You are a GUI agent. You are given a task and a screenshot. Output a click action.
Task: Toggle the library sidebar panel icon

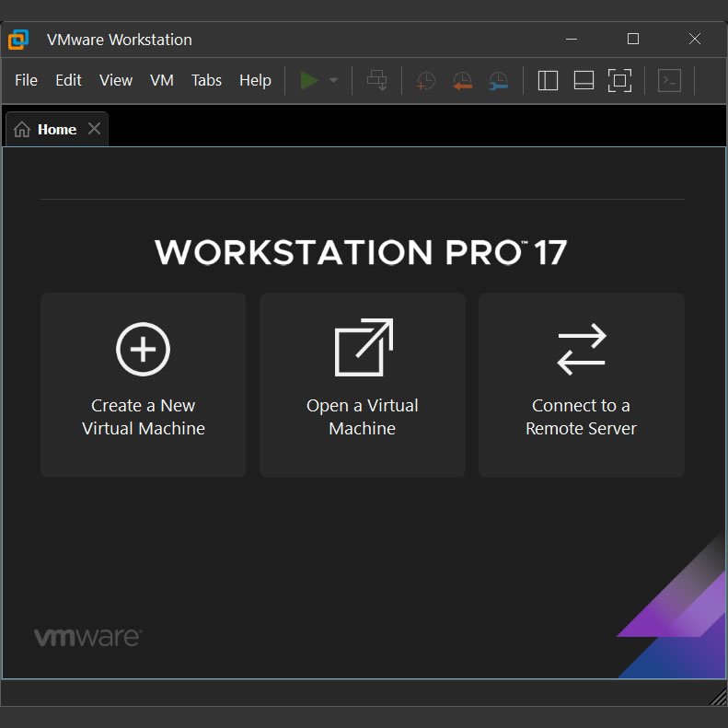(548, 80)
